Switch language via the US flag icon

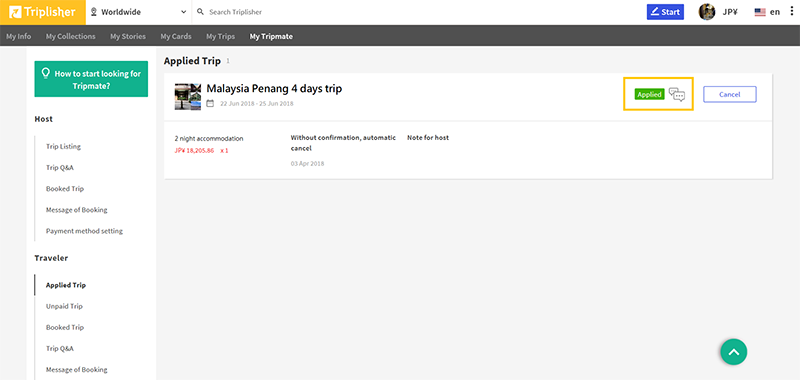tap(760, 12)
